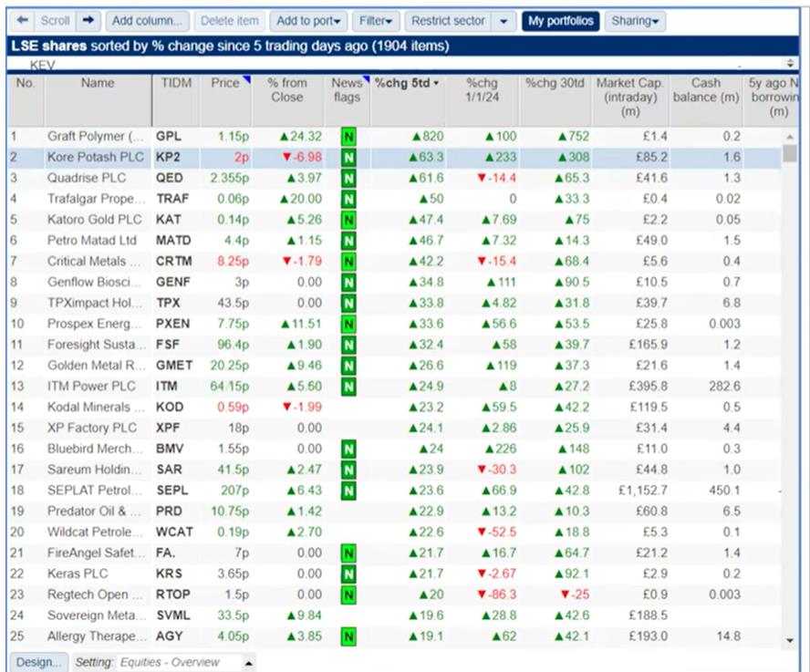The image size is (810, 672).
Task: Open the Restrict sector dropdown arrow
Action: point(504,21)
